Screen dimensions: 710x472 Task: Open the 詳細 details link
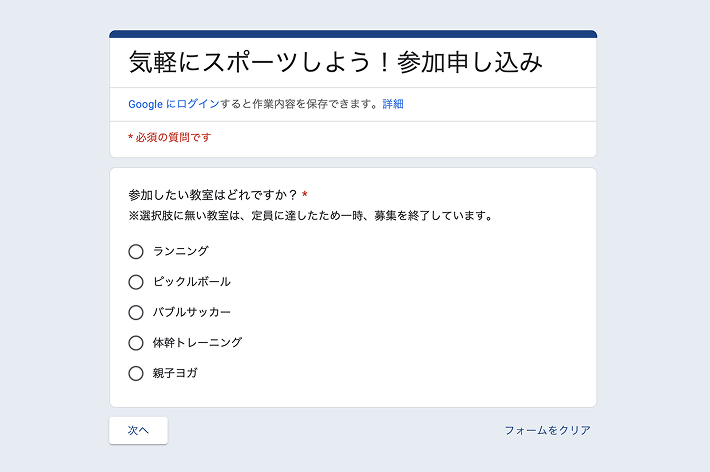393,104
